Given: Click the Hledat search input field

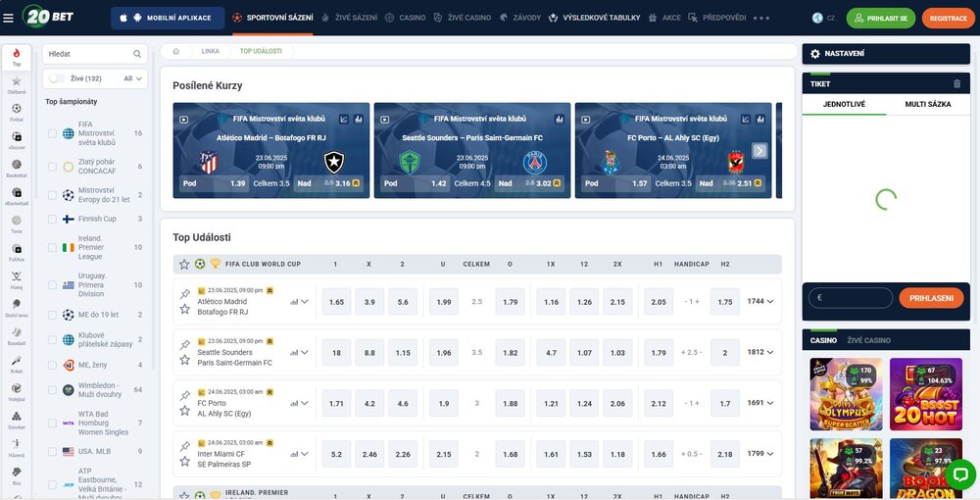Looking at the screenshot, I should 88,54.
